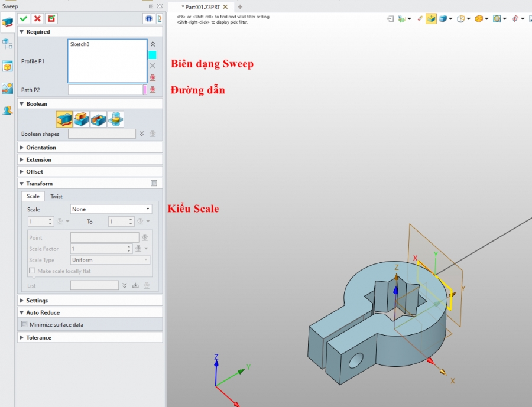Expand the Offset section

tap(22, 172)
